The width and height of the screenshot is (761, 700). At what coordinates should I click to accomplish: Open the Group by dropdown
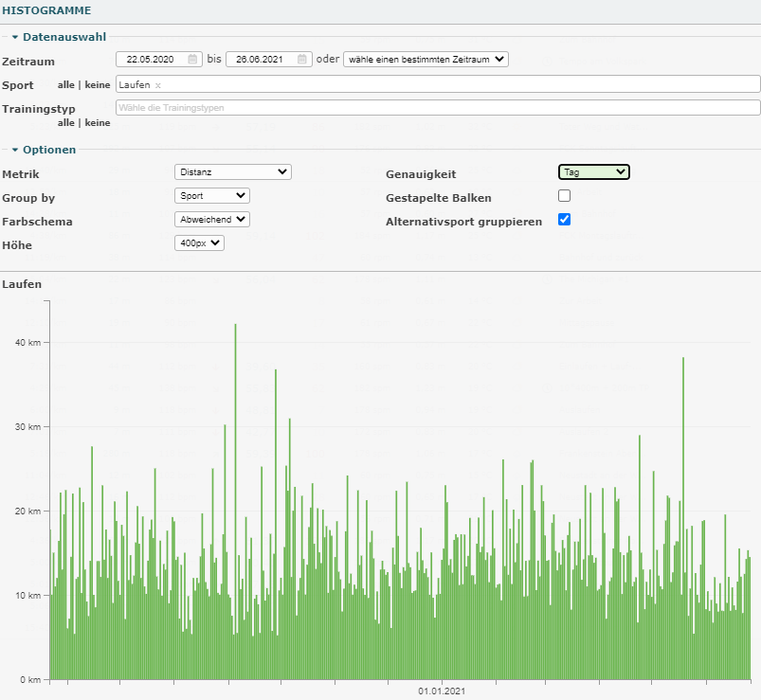pyautogui.click(x=212, y=196)
